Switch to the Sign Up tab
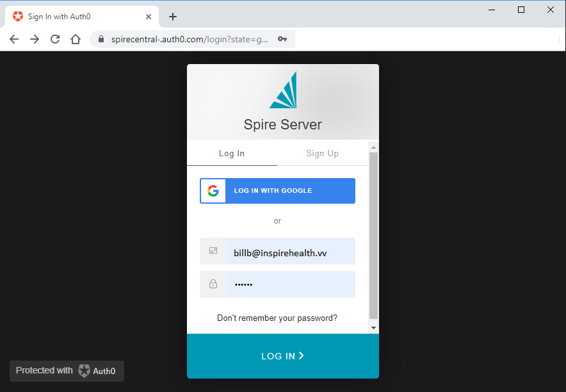This screenshot has width=566, height=392. (x=322, y=154)
